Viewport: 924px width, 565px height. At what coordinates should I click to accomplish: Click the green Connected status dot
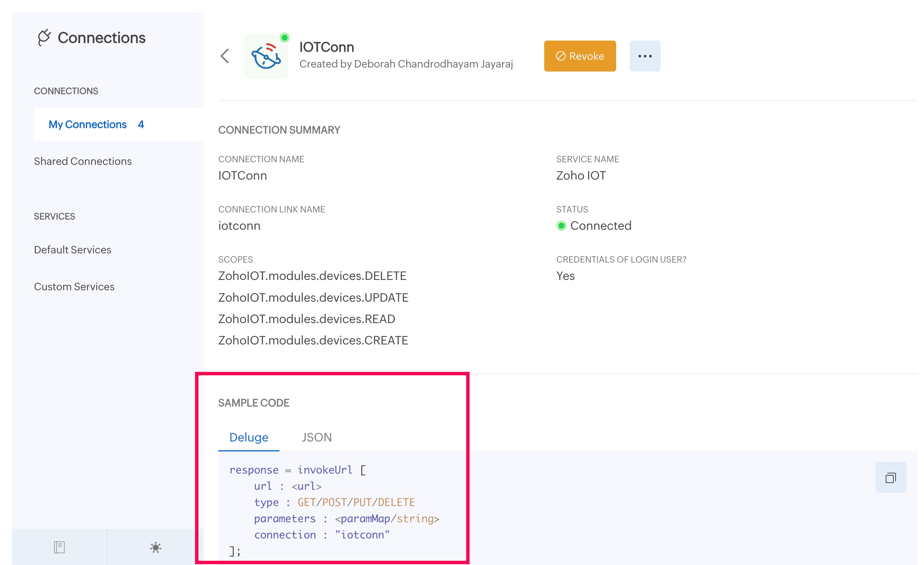(x=562, y=226)
